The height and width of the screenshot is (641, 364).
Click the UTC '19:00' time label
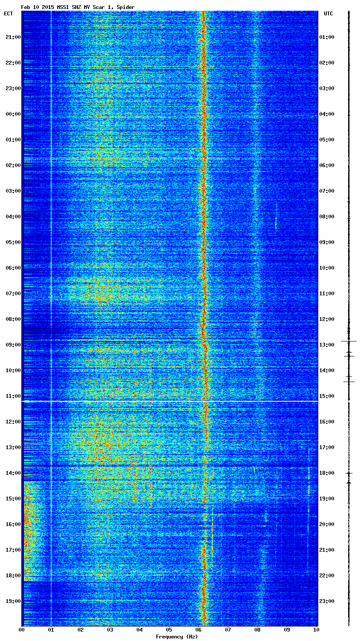coord(327,499)
